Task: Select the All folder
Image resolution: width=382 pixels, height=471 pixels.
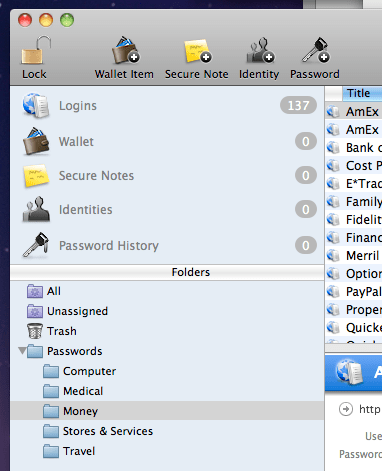Action: click(167, 291)
